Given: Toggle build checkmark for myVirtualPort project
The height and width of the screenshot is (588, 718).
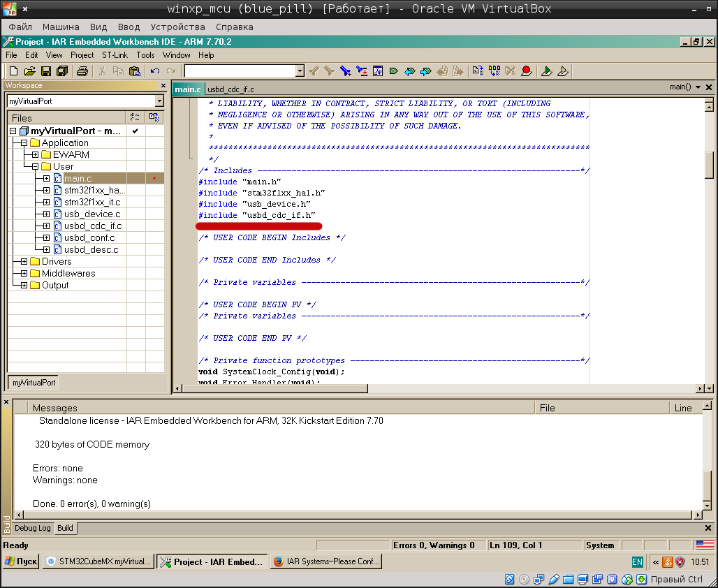Looking at the screenshot, I should point(135,131).
